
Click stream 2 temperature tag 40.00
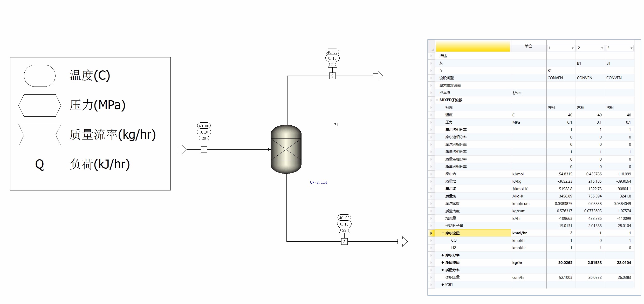[332, 52]
